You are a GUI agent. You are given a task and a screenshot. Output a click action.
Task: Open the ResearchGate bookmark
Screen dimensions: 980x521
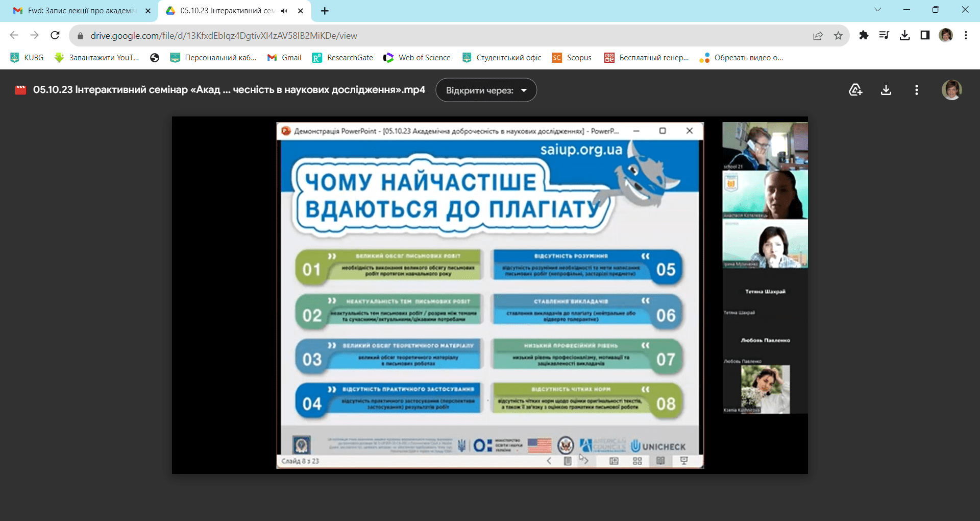coord(343,58)
